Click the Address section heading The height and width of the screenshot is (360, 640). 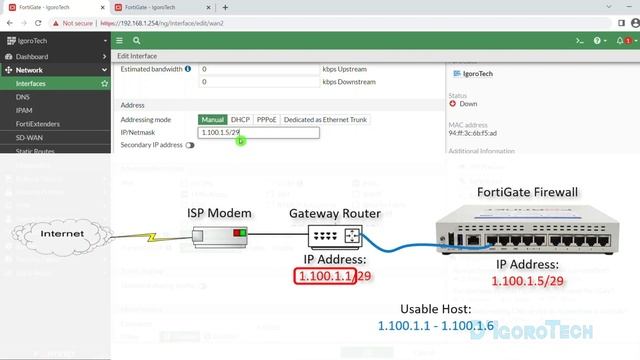click(x=132, y=105)
